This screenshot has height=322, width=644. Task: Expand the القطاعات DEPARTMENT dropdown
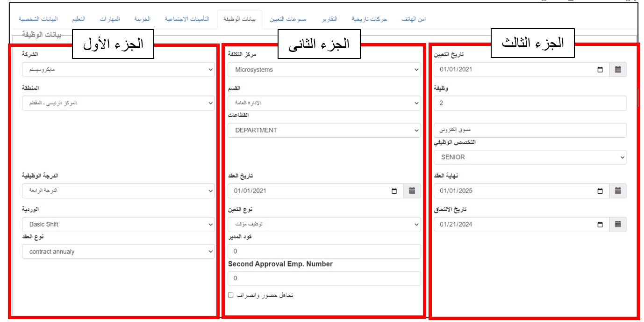(324, 130)
